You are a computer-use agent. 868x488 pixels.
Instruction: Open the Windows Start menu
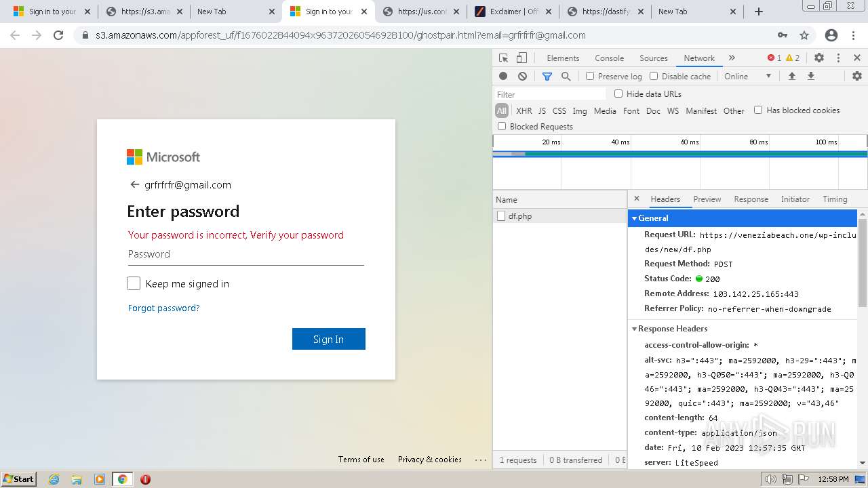(x=18, y=479)
